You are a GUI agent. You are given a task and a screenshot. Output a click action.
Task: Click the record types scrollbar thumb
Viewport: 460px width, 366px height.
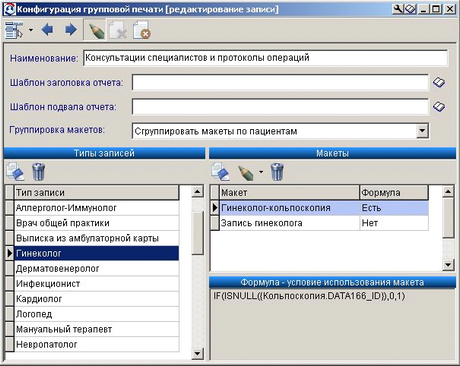click(x=198, y=233)
